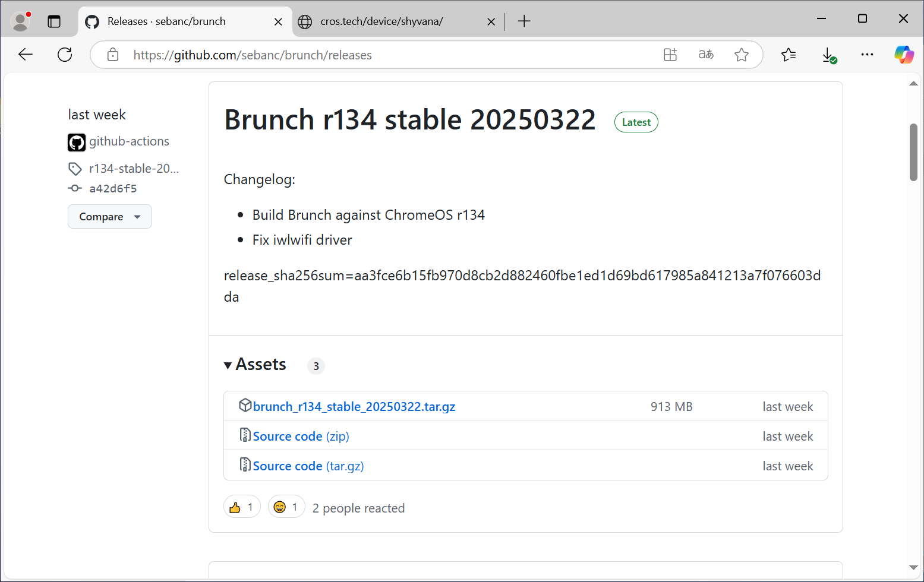Click the 'last week' sidebar date
924x582 pixels.
pyautogui.click(x=97, y=115)
